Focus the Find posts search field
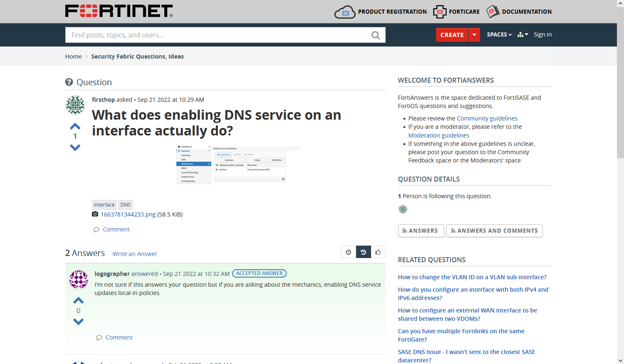This screenshot has width=624, height=364. (x=225, y=35)
